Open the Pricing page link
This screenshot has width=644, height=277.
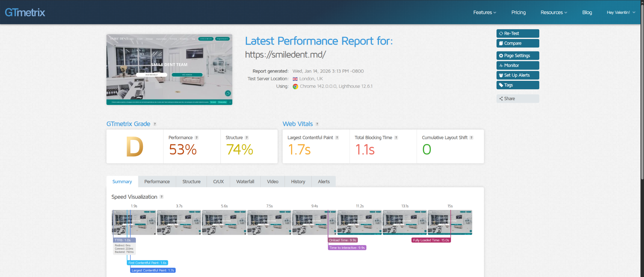click(518, 12)
